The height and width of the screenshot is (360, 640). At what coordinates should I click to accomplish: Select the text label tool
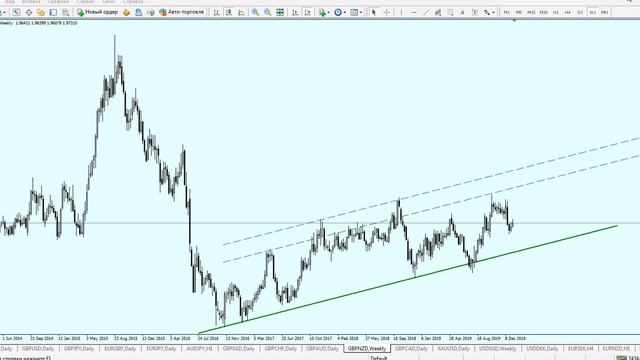coord(475,13)
